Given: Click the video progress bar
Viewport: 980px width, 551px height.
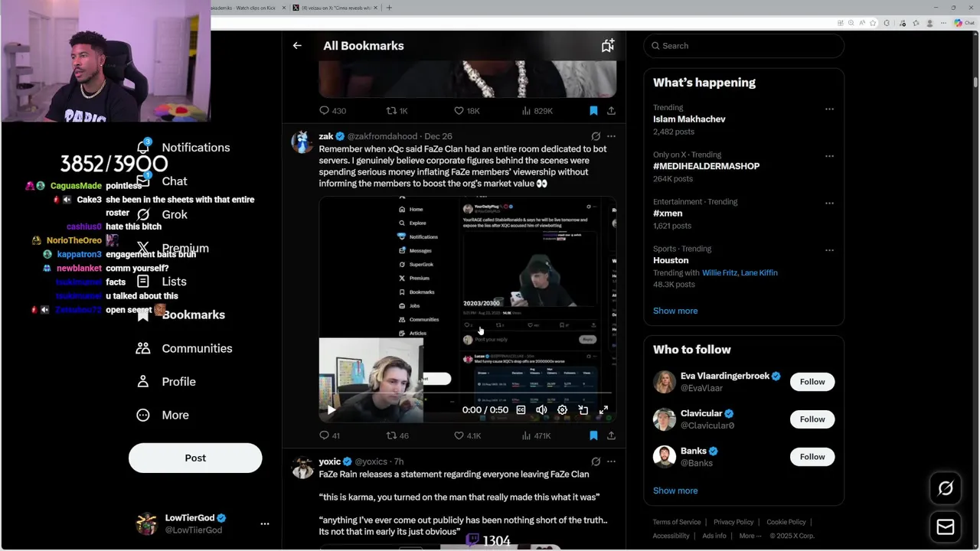Looking at the screenshot, I should (x=467, y=393).
